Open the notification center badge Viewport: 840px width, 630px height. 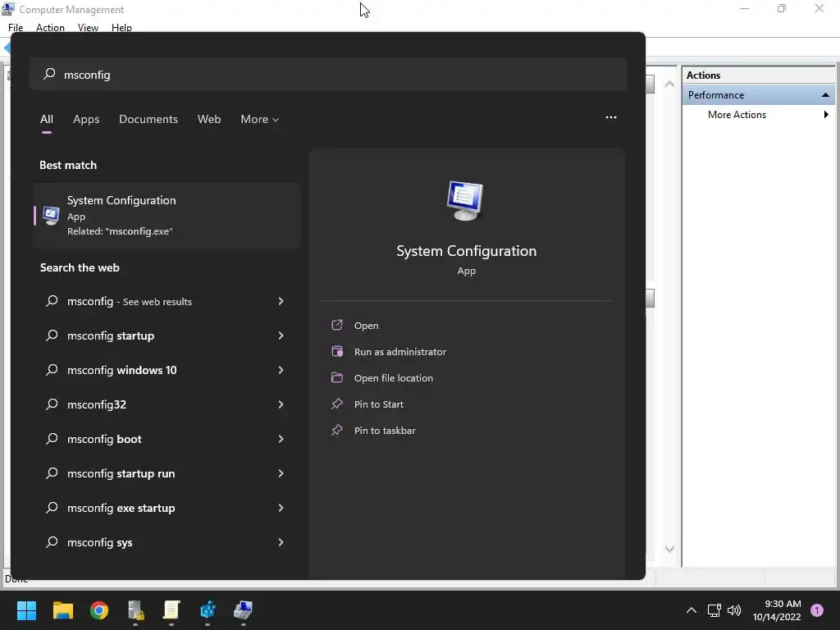(817, 610)
